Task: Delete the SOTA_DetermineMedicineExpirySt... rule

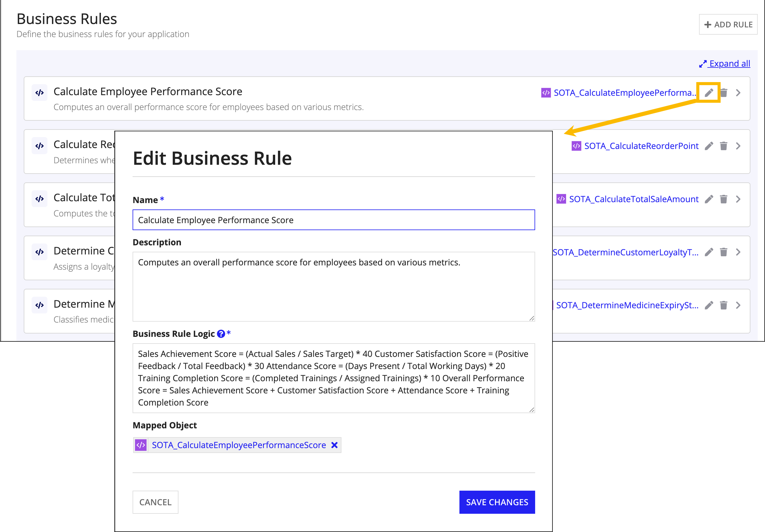Action: coord(724,305)
